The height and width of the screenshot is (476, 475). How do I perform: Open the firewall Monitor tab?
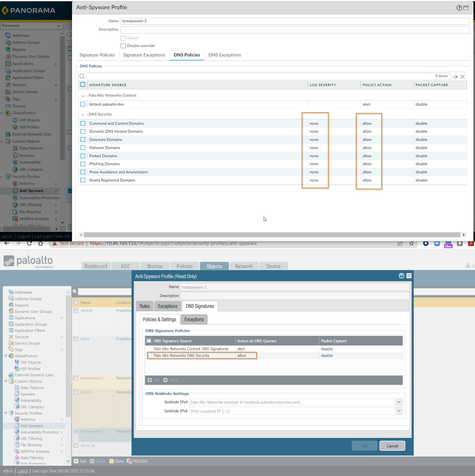[x=155, y=266]
